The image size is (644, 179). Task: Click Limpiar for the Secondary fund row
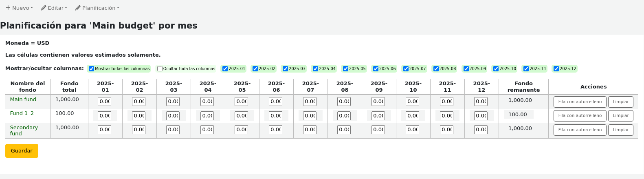pos(620,130)
